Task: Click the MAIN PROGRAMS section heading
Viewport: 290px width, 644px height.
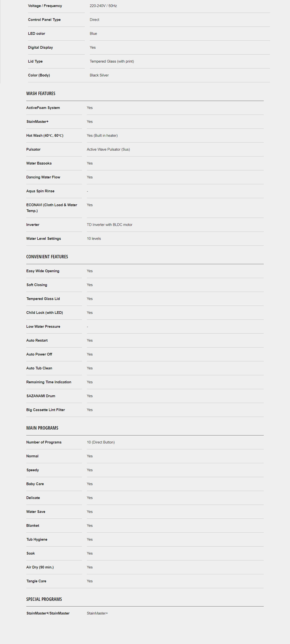Action: click(x=42, y=428)
